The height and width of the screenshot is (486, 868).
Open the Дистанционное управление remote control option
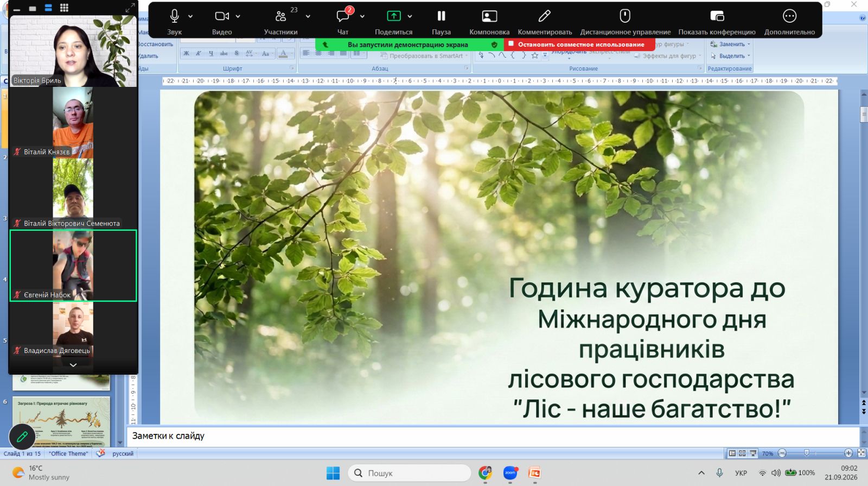(625, 16)
